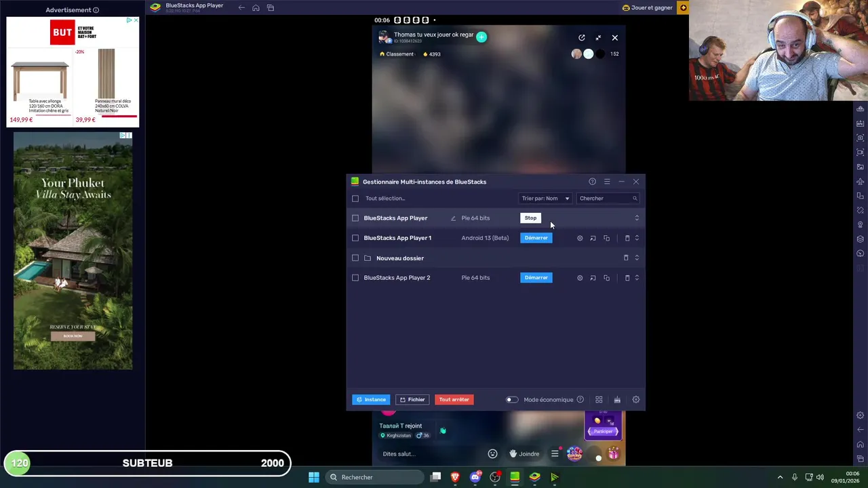The width and height of the screenshot is (868, 488).
Task: Delete the Nouveau dossier folder
Action: coord(626,258)
